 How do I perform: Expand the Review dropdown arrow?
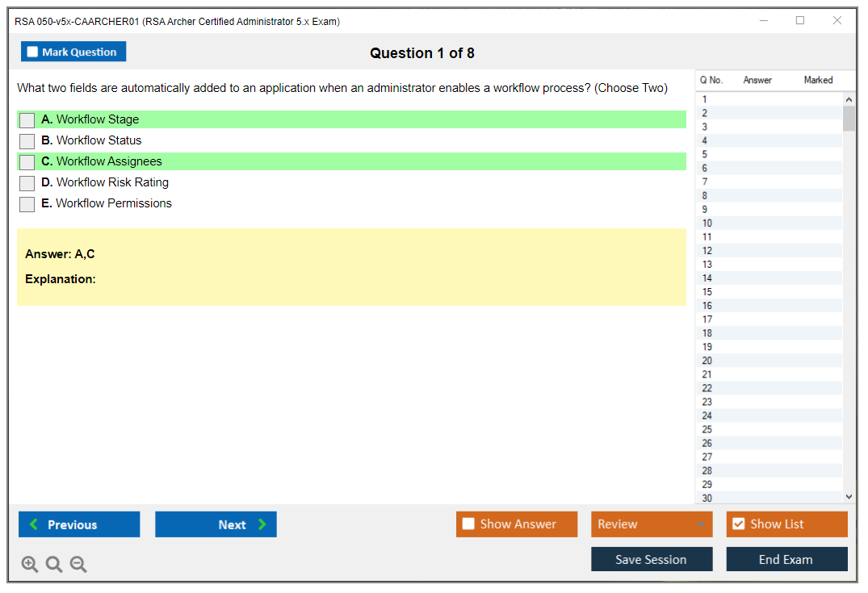700,524
